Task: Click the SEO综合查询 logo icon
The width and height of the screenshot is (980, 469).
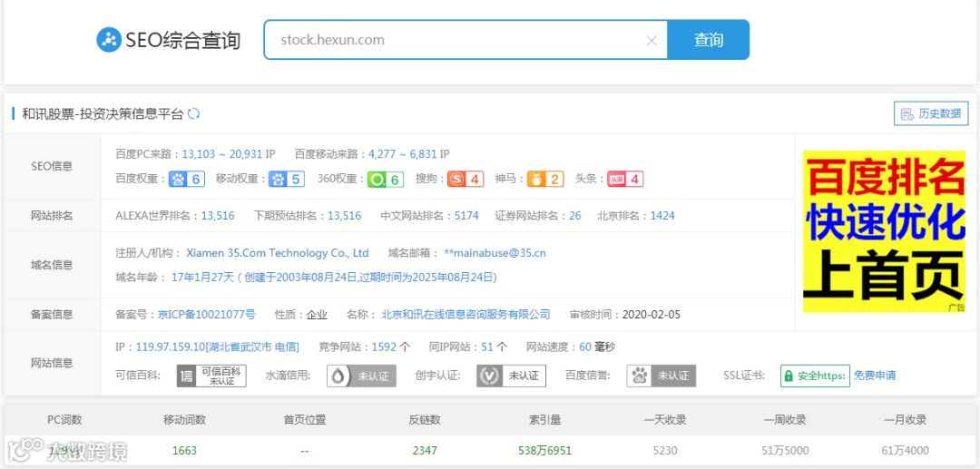Action: (x=108, y=40)
